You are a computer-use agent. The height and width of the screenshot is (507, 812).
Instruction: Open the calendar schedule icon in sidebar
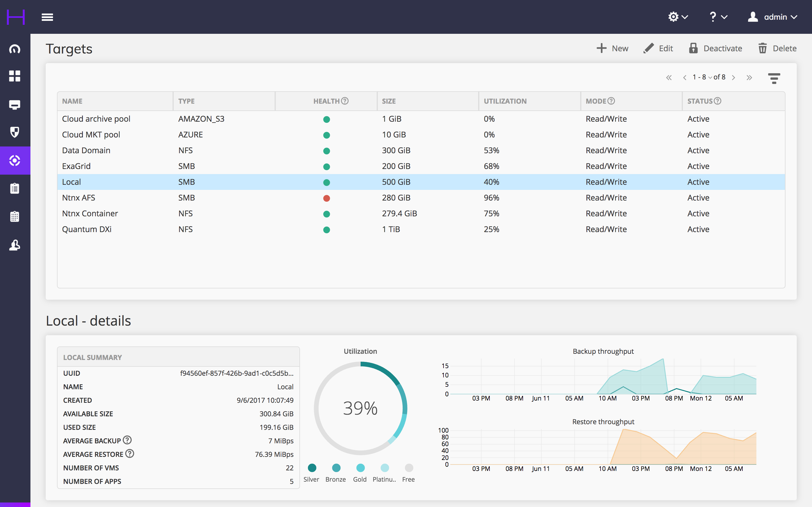tap(15, 217)
